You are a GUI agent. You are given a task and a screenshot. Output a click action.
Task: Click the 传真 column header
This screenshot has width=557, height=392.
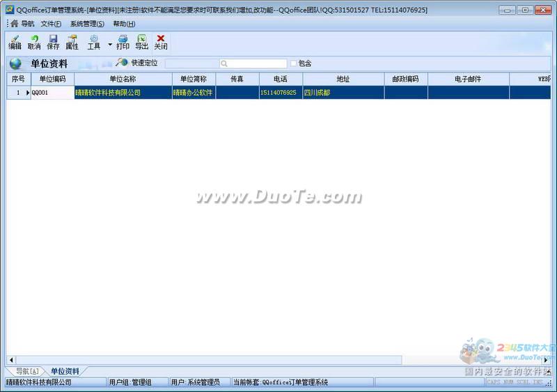(237, 79)
